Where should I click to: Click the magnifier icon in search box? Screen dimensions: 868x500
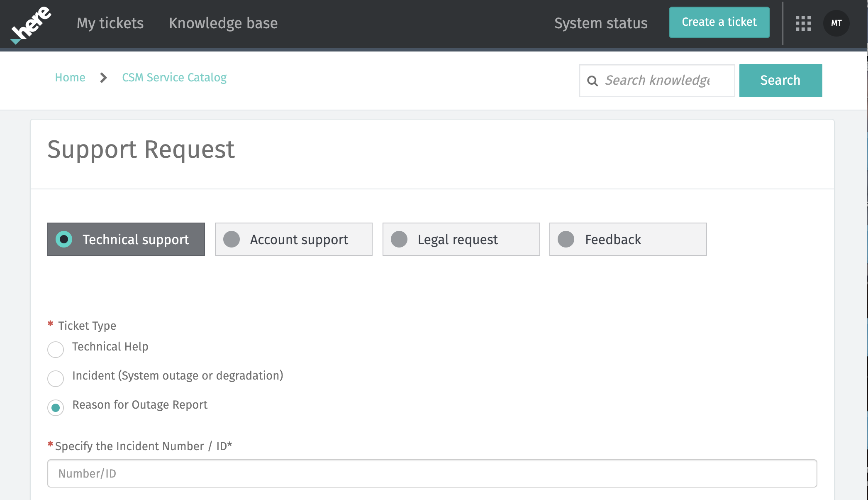click(592, 81)
